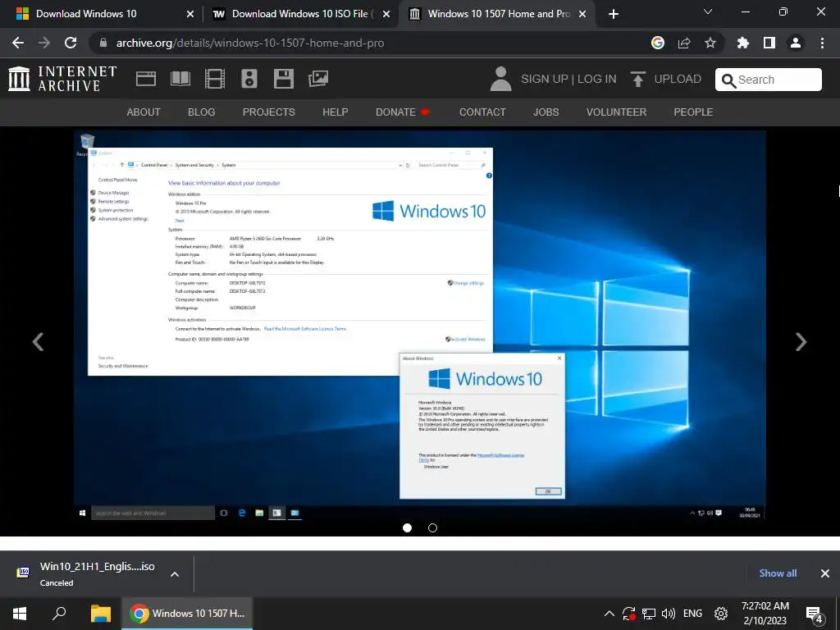Click the settings gear in system tray

click(x=721, y=614)
